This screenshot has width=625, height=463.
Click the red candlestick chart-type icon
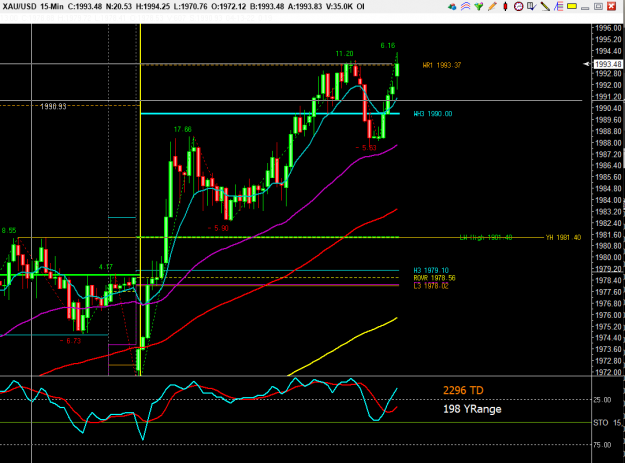(505, 6)
